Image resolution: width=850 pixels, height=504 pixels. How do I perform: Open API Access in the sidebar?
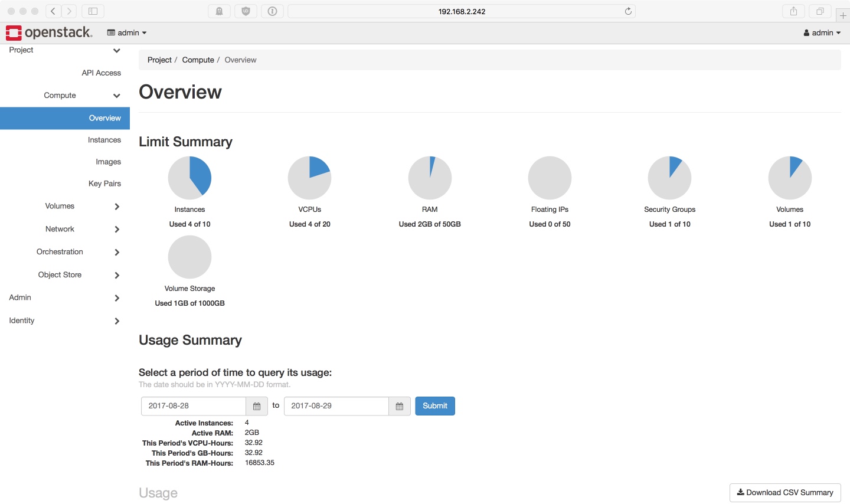101,73
